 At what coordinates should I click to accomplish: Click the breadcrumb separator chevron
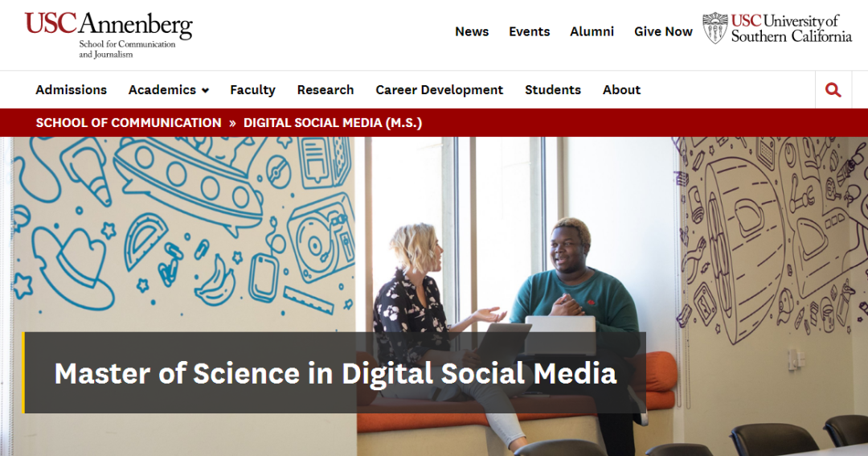232,123
